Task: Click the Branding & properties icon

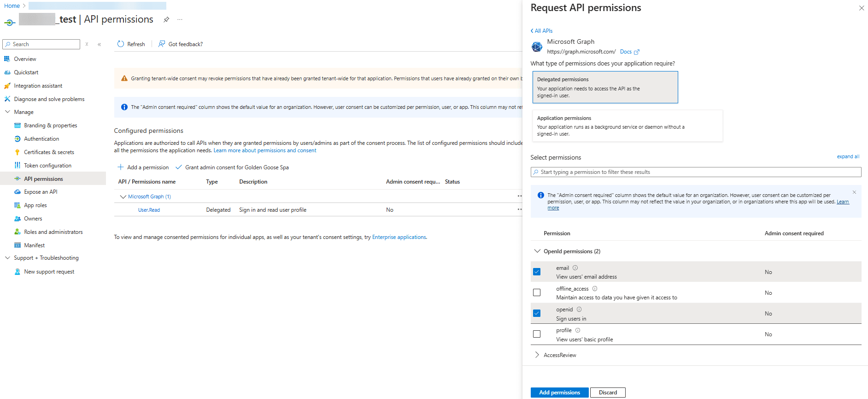Action: (18, 125)
